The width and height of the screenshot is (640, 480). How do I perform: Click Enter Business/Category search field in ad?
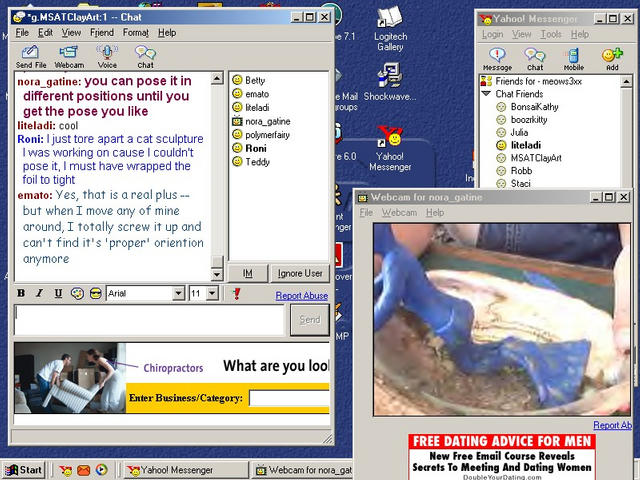pyautogui.click(x=289, y=398)
